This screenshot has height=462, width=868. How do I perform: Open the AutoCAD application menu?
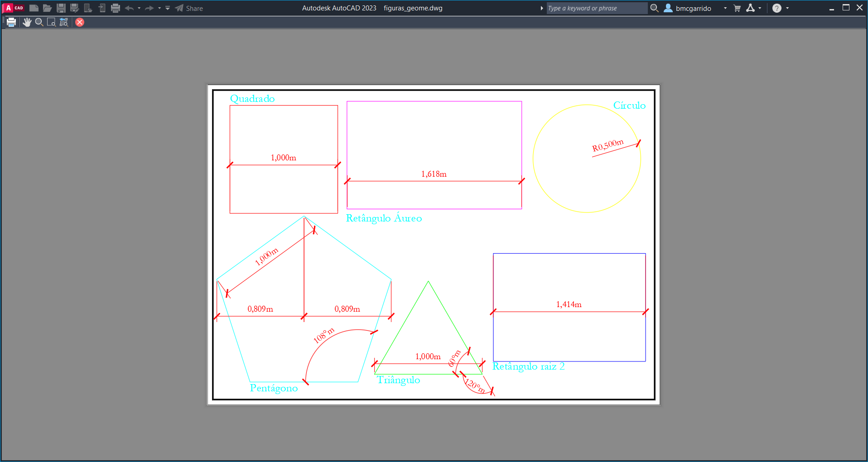click(x=13, y=8)
